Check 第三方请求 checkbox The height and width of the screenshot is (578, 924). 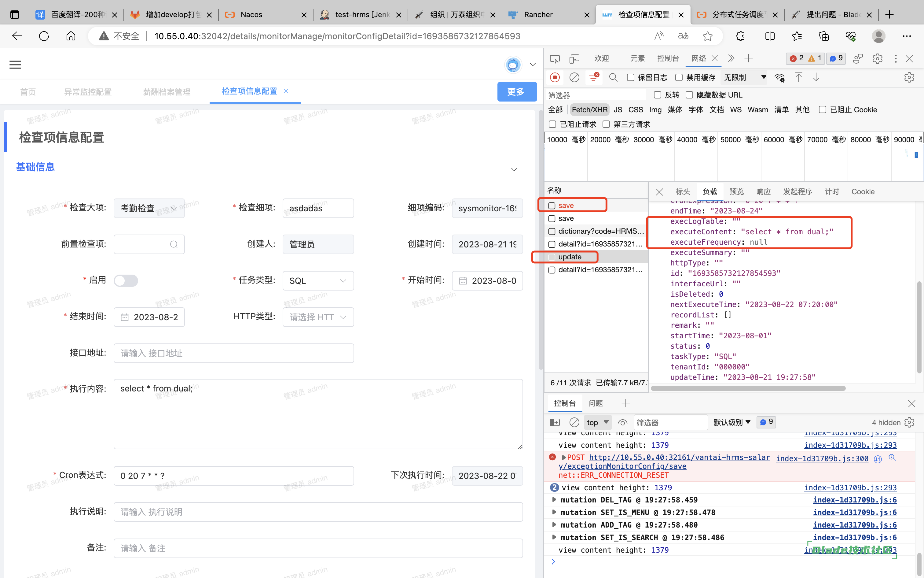606,124
